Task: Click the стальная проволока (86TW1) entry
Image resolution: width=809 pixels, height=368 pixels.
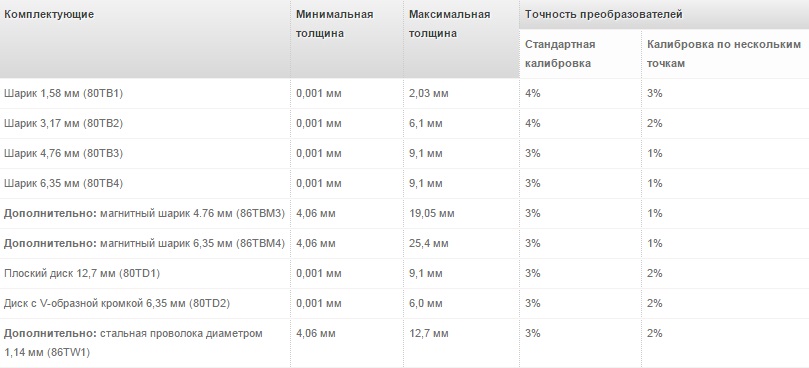Action: coord(133,343)
